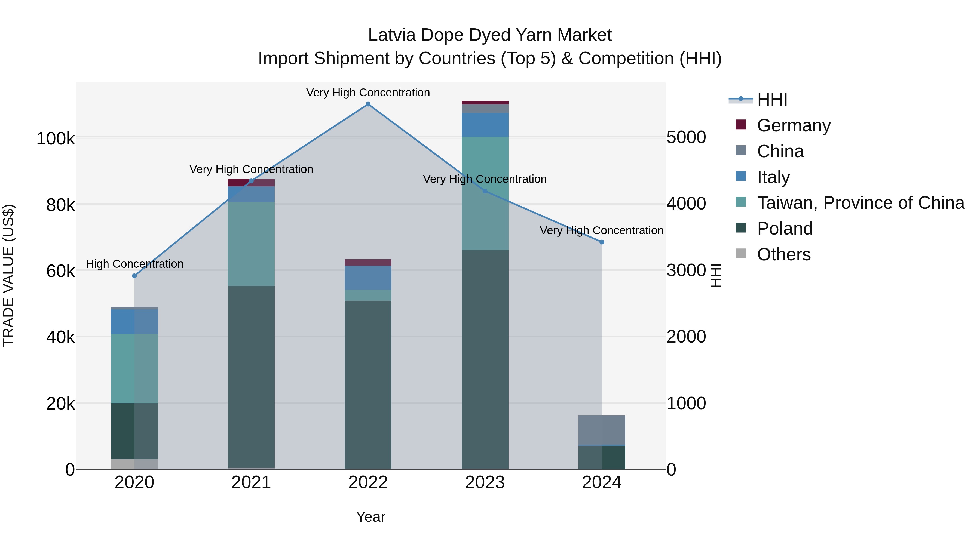The width and height of the screenshot is (980, 551).
Task: Select the Italy bar segment in 2023
Action: pos(485,125)
